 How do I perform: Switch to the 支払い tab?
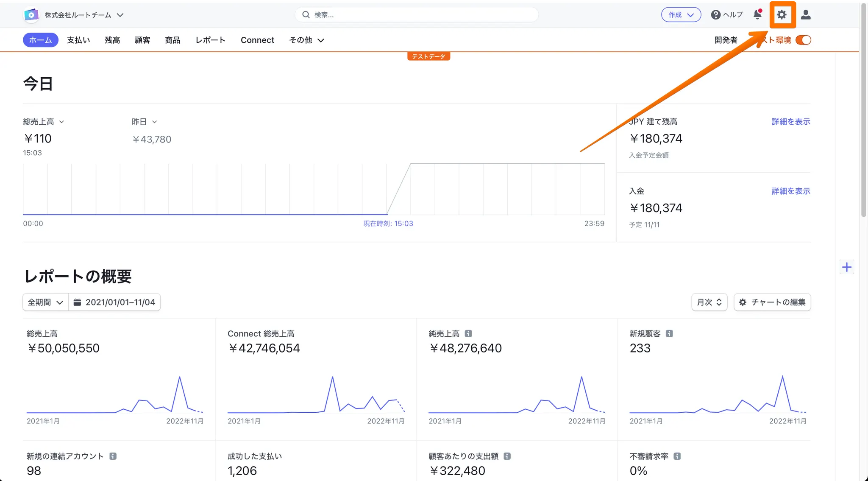pyautogui.click(x=78, y=40)
